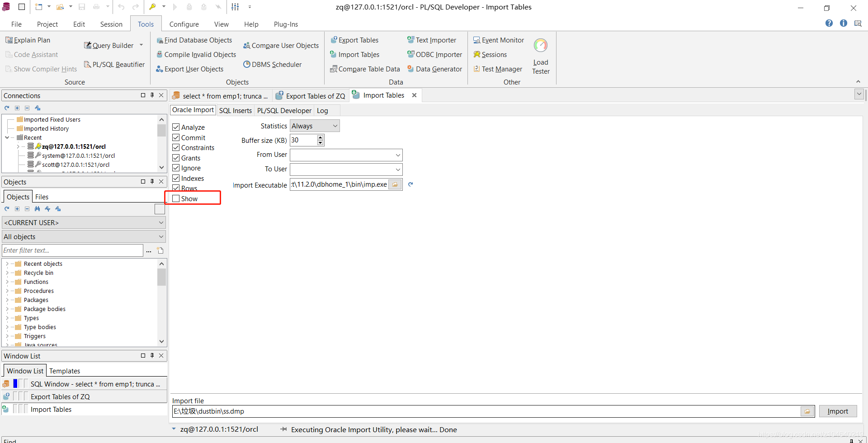The height and width of the screenshot is (443, 868).
Task: Click Compile Invalid Objects
Action: 196,55
